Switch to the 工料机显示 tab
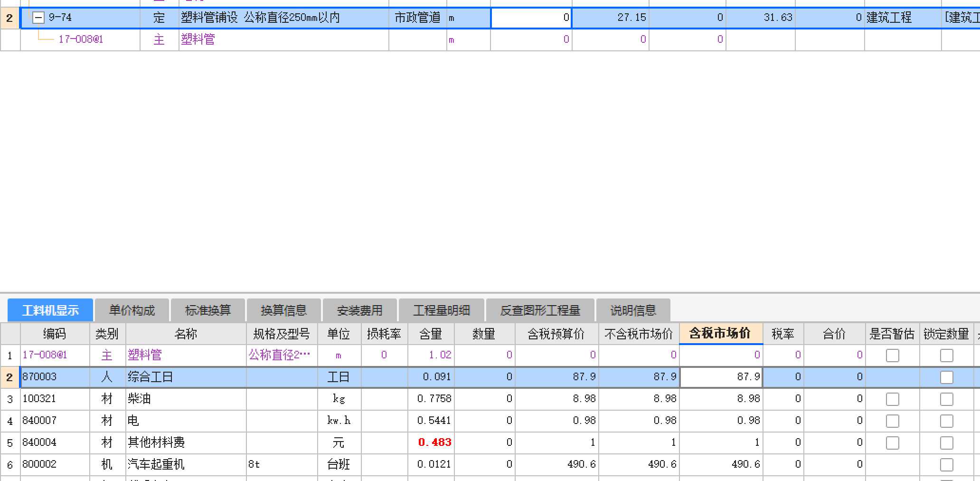 [x=50, y=310]
